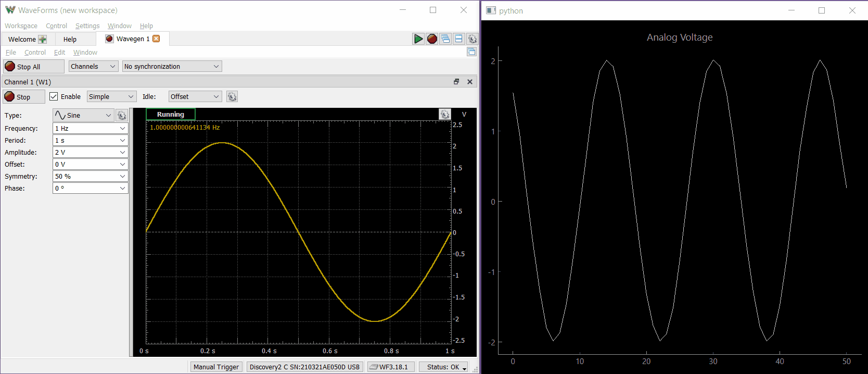Expand the Type dropdown showing Sine
The height and width of the screenshot is (374, 868).
(x=83, y=116)
